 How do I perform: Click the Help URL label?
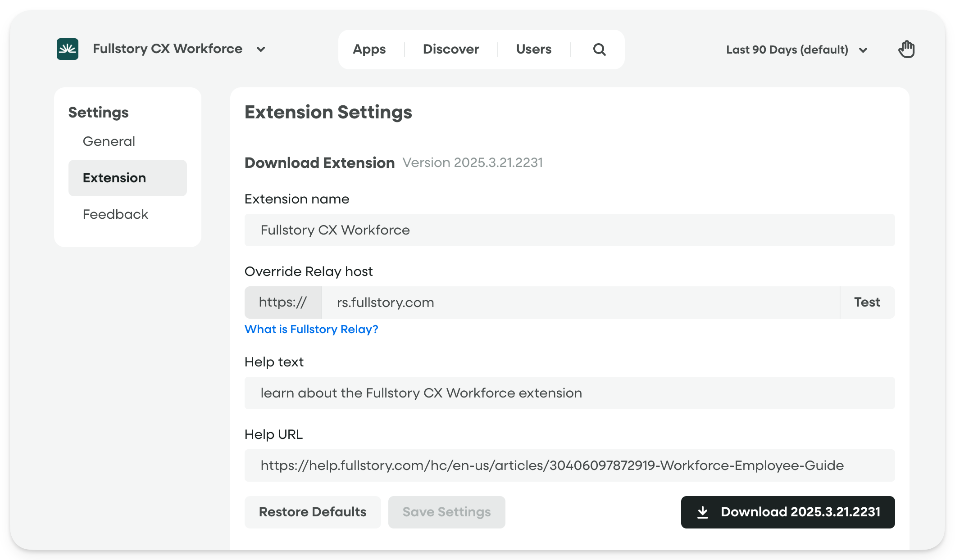coord(273,434)
